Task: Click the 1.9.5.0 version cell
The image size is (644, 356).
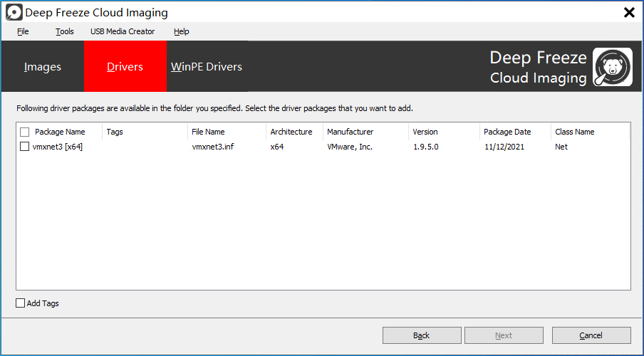Action: tap(426, 147)
